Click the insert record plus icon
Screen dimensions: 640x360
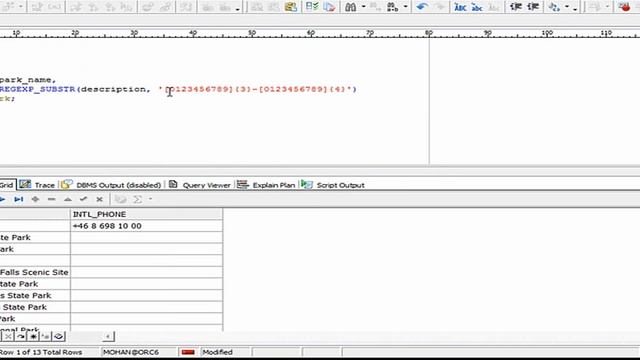pyautogui.click(x=35, y=199)
